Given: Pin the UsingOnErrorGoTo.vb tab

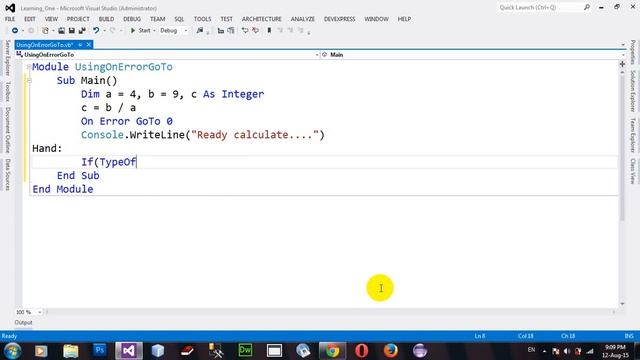Looking at the screenshot, I should 80,44.
